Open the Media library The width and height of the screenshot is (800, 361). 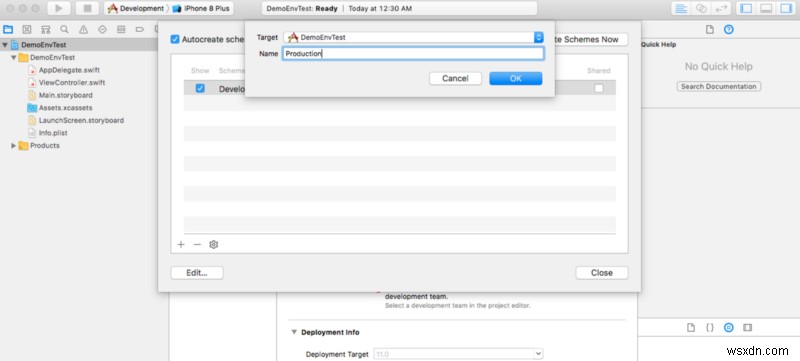[747, 327]
